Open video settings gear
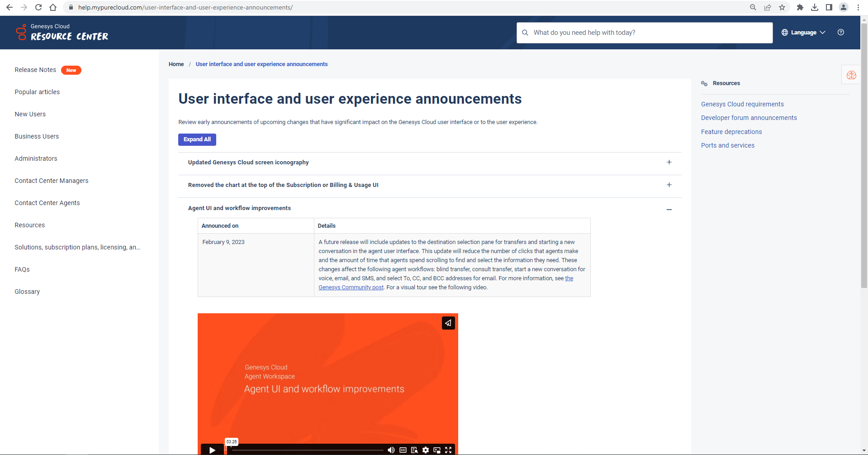This screenshot has width=868, height=455. pos(426,450)
